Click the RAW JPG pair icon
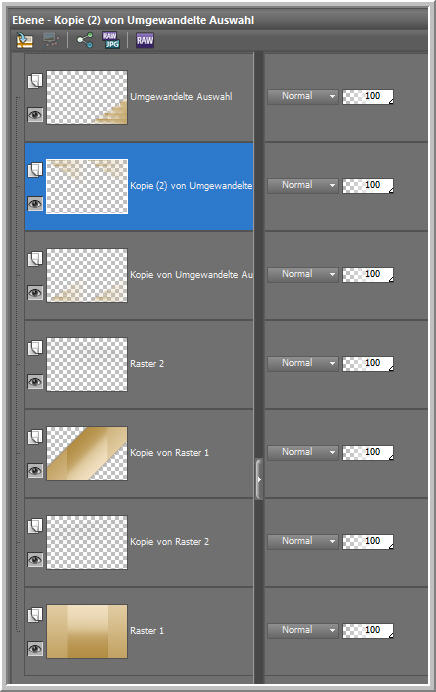This screenshot has height=692, width=436. (111, 40)
